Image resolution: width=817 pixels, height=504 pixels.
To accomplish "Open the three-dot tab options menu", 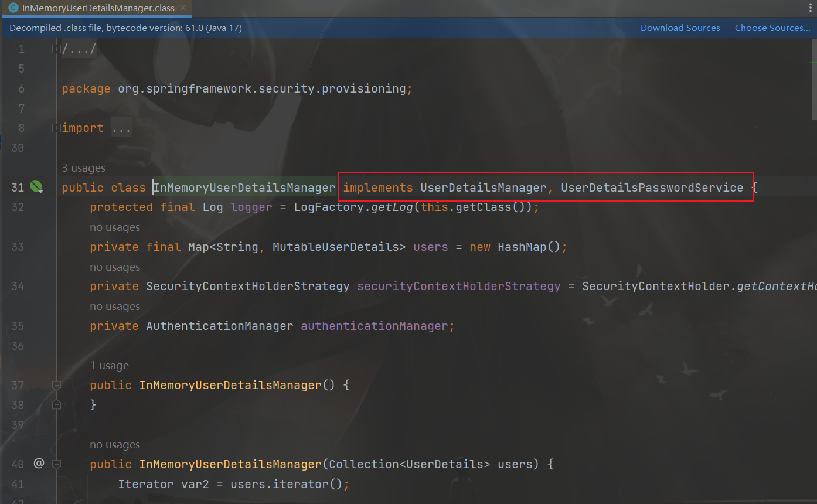I will [x=811, y=8].
